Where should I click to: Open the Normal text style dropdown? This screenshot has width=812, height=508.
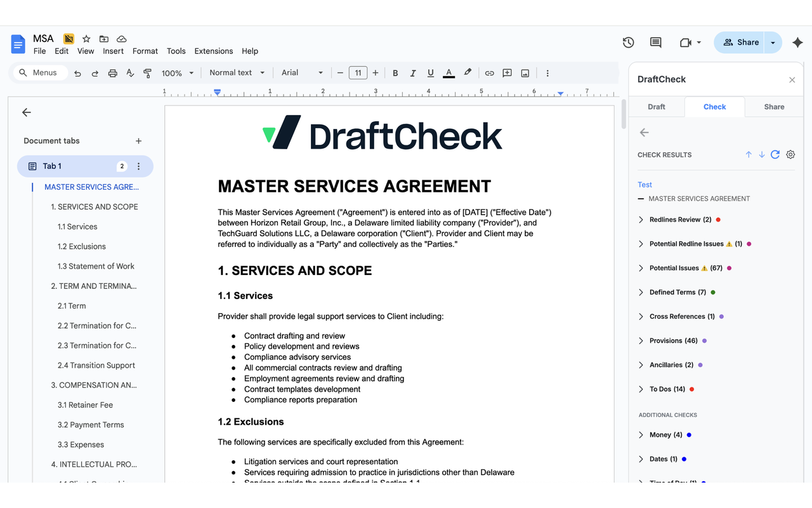click(x=237, y=73)
